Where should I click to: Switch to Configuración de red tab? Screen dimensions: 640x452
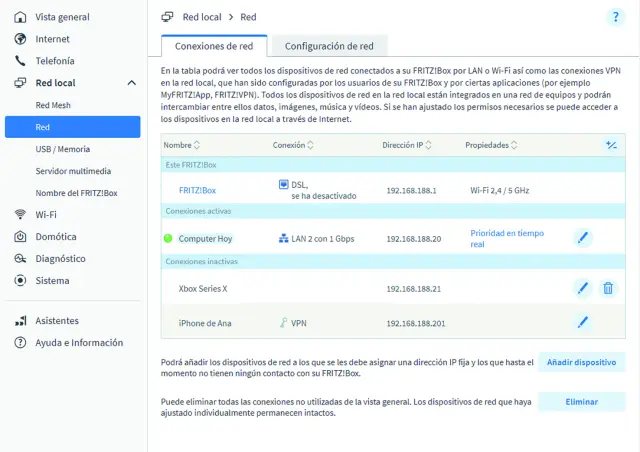coord(329,46)
